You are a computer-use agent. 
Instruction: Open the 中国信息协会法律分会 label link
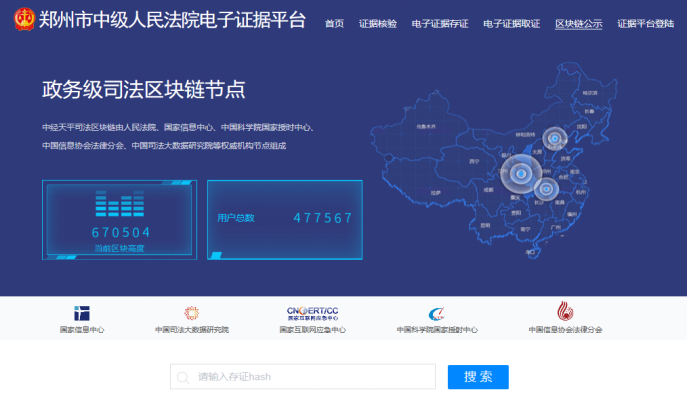565,329
